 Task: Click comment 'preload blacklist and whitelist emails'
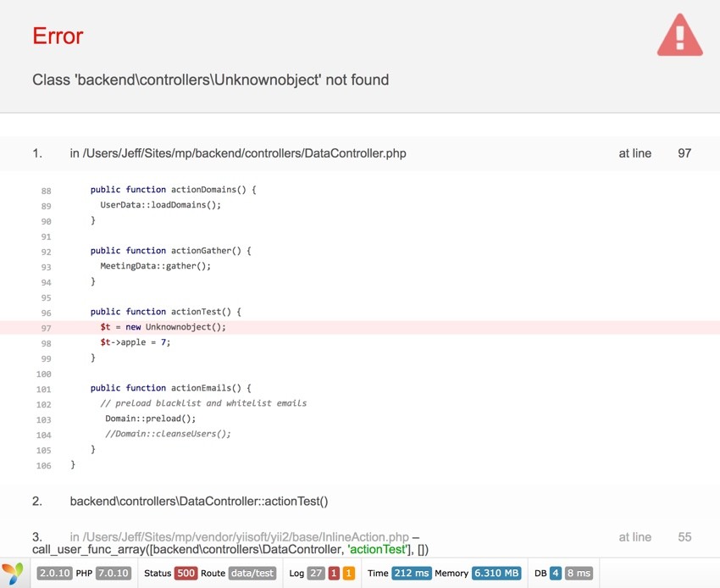coord(203,403)
